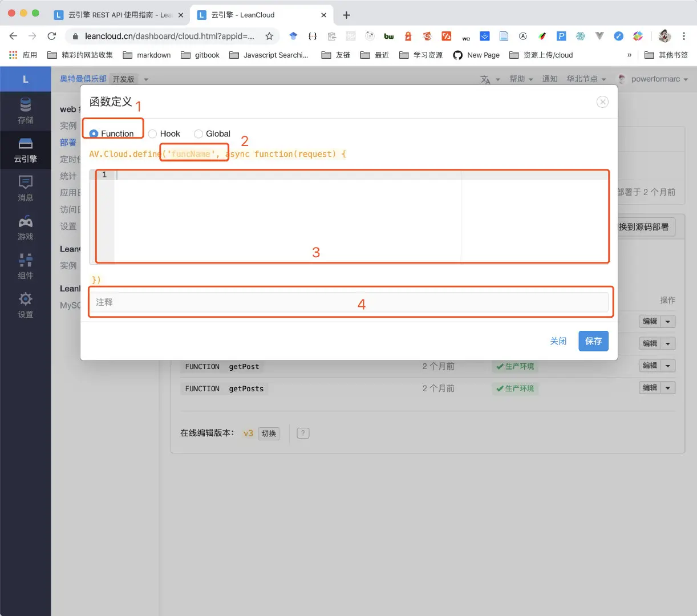
Task: Reload the page with the refresh icon
Action: click(x=51, y=36)
